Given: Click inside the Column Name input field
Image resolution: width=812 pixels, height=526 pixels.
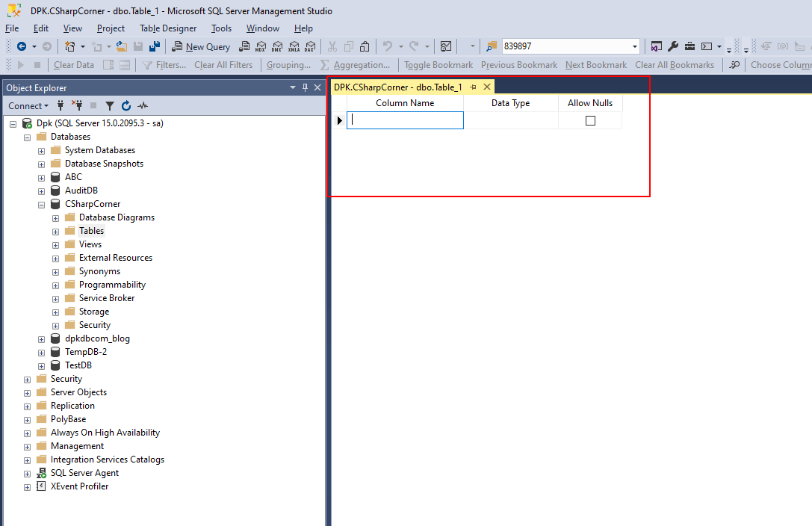Looking at the screenshot, I should pyautogui.click(x=405, y=120).
